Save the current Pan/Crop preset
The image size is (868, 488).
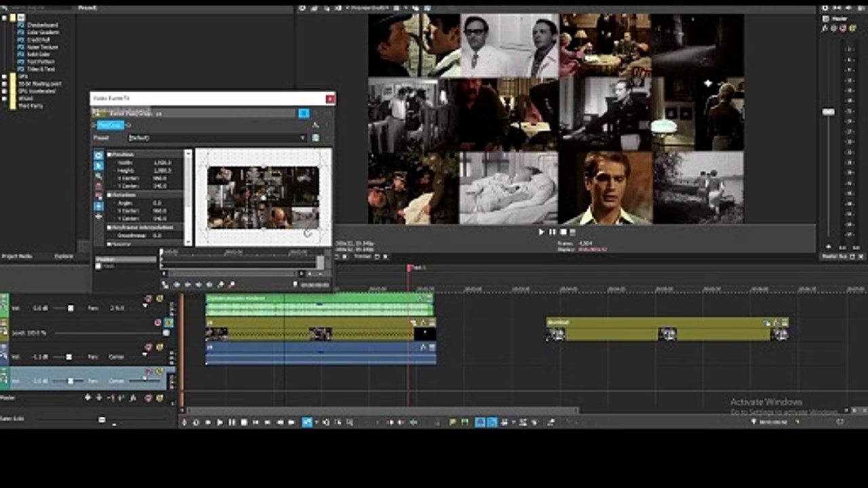[315, 138]
